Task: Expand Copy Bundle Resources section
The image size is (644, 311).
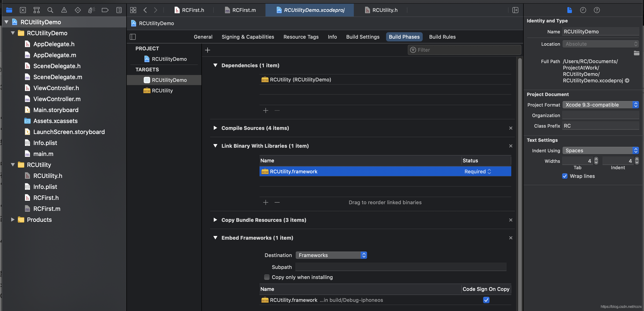Action: [x=215, y=220]
